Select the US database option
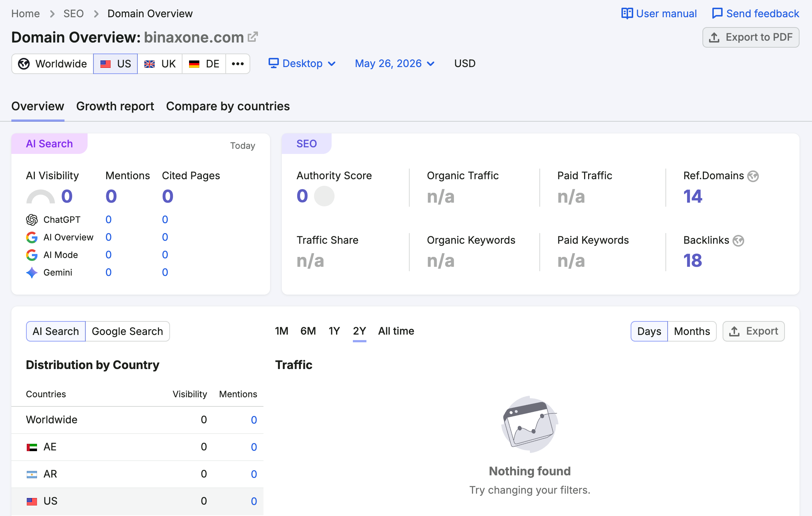The image size is (812, 516). [x=115, y=64]
